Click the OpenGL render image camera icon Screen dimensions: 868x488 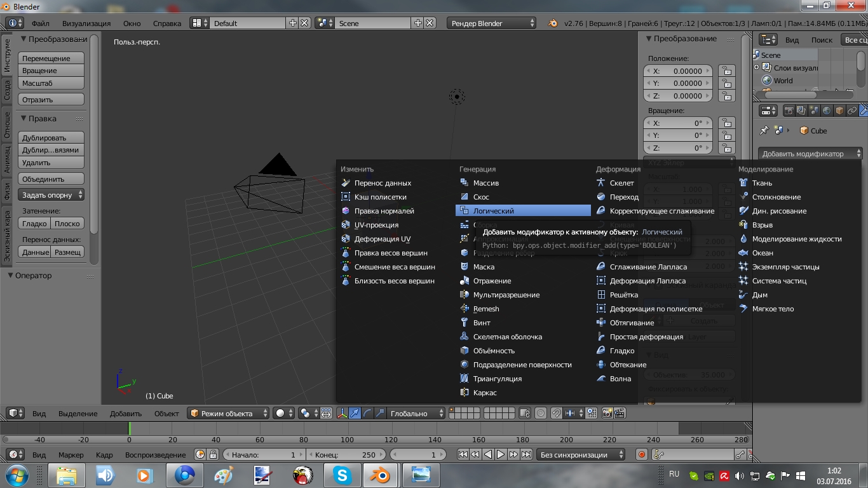tap(607, 413)
